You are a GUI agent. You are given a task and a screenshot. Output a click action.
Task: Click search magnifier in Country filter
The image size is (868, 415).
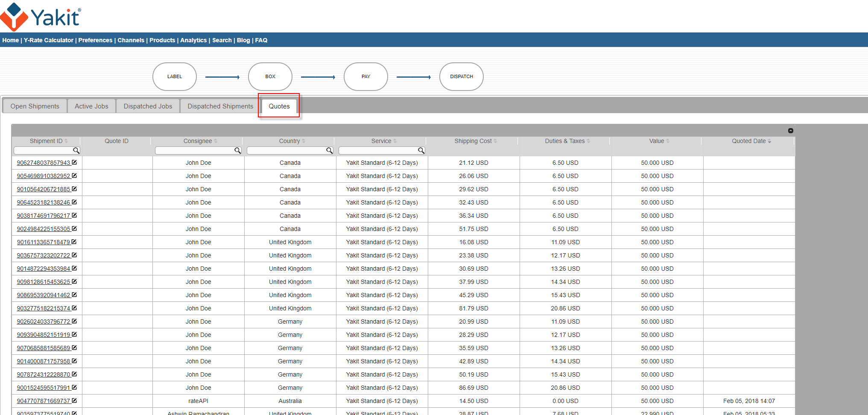329,150
